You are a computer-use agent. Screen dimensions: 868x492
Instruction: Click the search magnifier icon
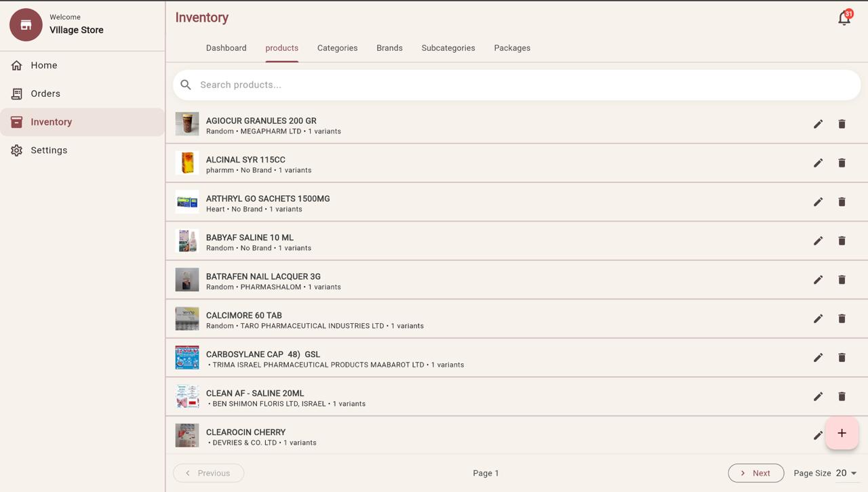pos(186,85)
